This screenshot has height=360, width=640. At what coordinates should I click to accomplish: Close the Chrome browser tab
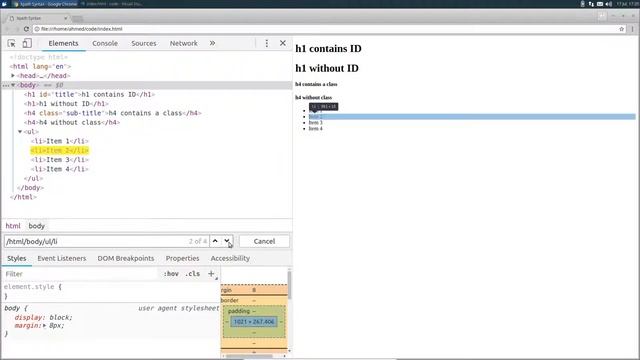[65, 18]
